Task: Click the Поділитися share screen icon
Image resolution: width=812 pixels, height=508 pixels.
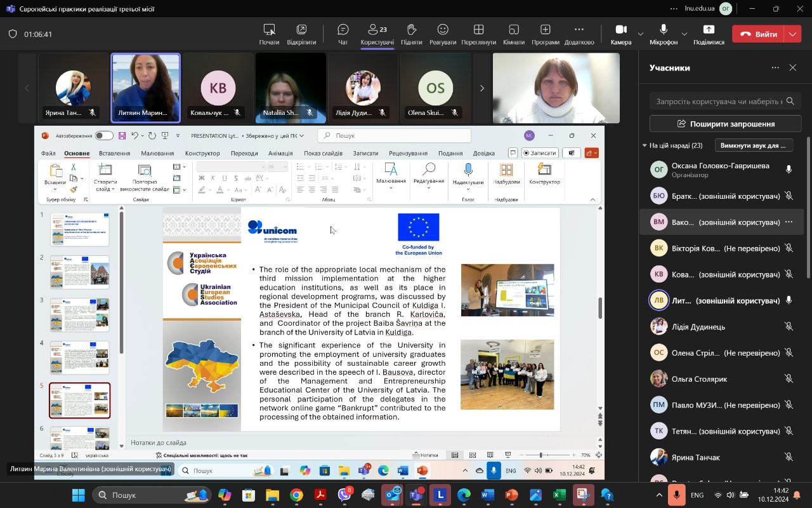Action: point(709,30)
